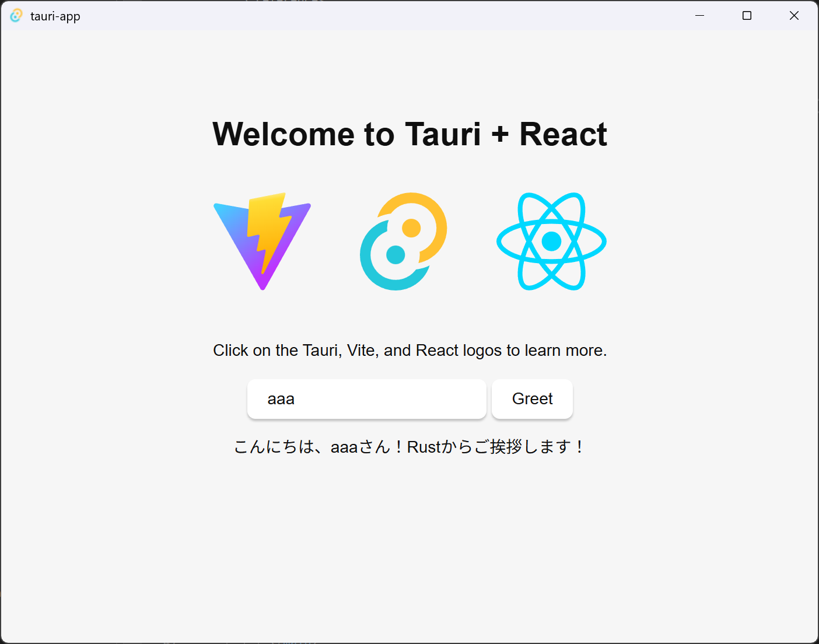
Task: Click the Welcome to Tauri + React heading
Action: tap(409, 134)
